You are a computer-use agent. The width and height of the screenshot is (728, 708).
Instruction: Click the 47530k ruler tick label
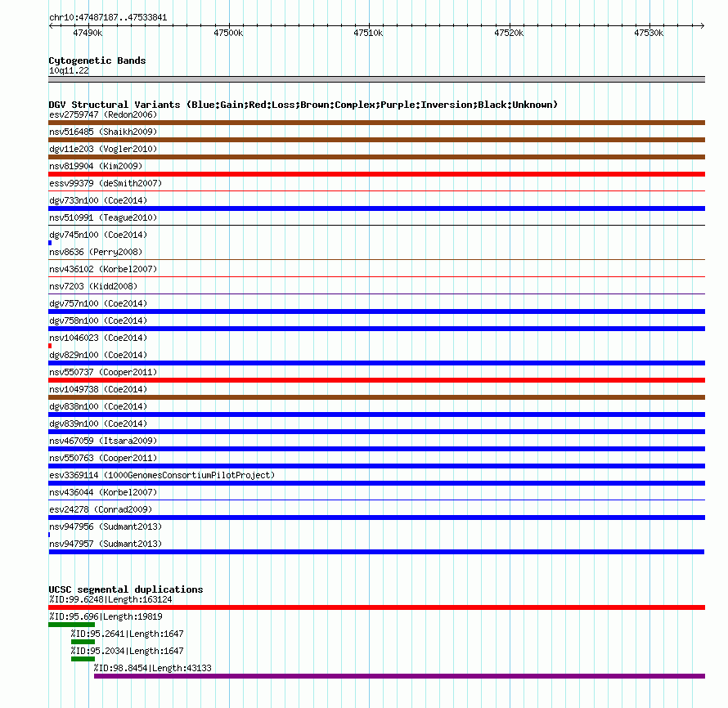click(649, 33)
